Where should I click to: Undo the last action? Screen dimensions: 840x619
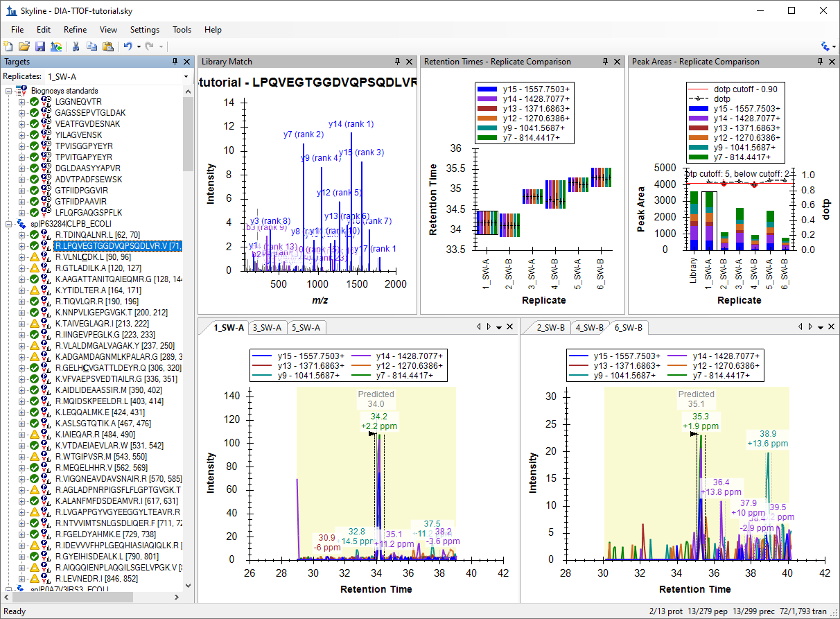pos(128,46)
